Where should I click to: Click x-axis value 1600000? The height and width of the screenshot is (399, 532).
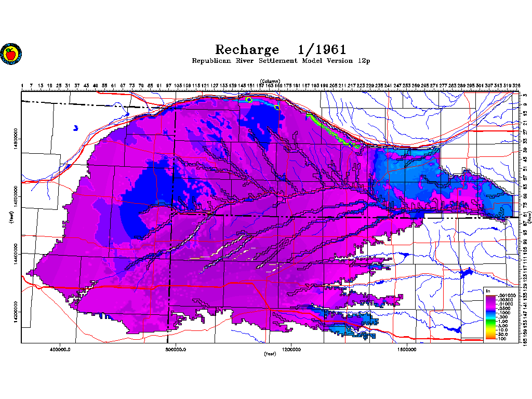(407, 350)
